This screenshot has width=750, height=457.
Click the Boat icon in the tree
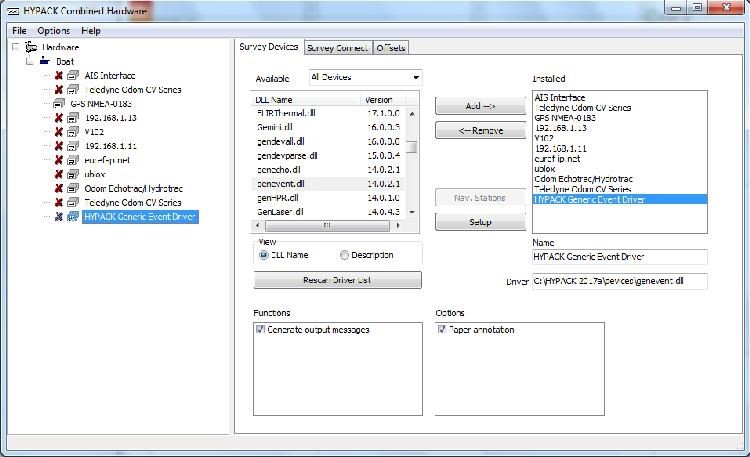tap(45, 61)
